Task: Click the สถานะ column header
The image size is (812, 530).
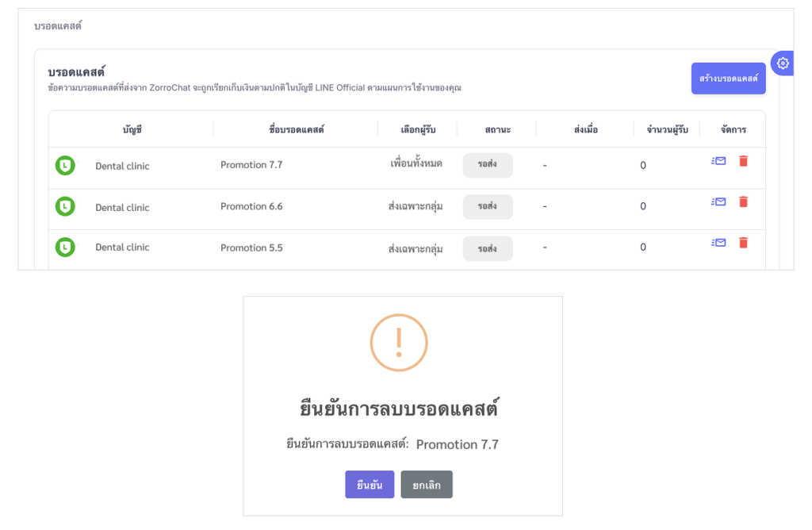Action: [x=497, y=129]
